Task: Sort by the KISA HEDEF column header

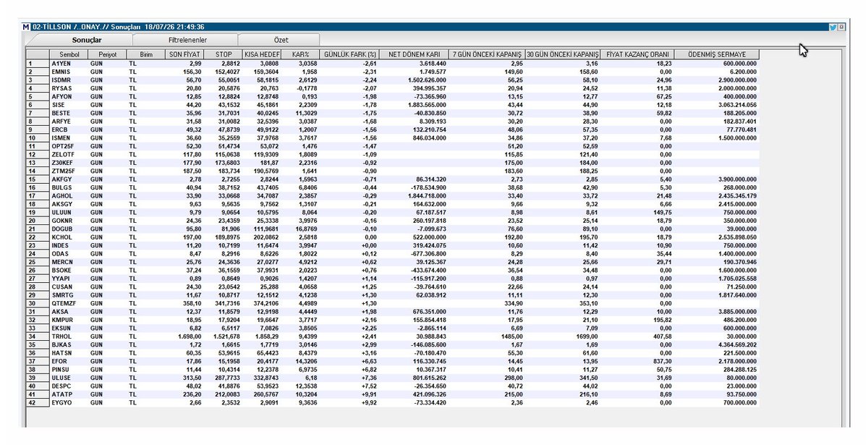Action: (x=262, y=54)
